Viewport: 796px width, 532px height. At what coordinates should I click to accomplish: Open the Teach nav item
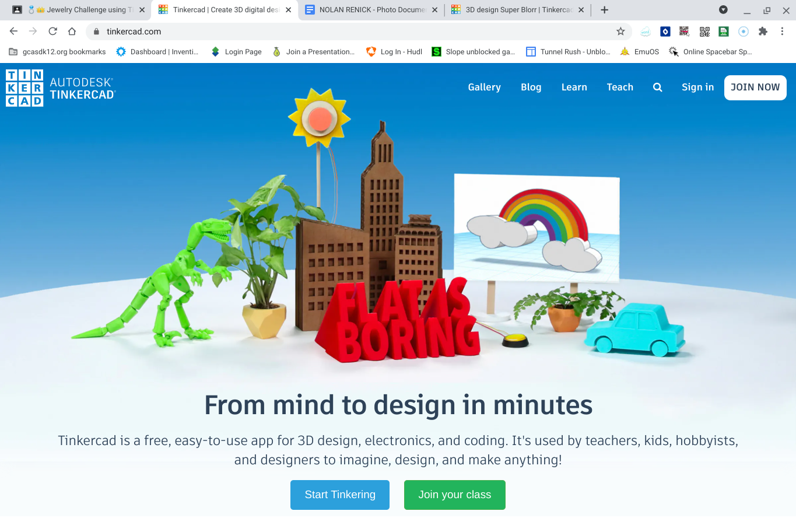[x=619, y=87]
